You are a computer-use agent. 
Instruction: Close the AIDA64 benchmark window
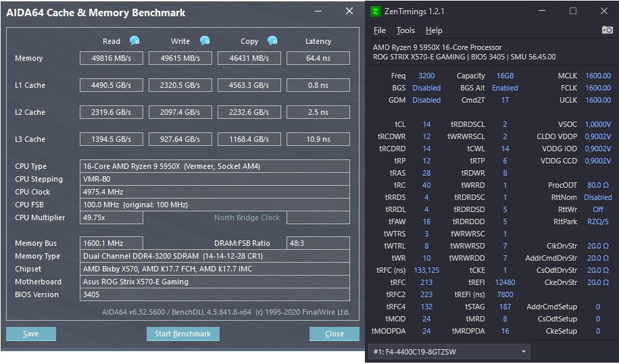click(x=349, y=11)
